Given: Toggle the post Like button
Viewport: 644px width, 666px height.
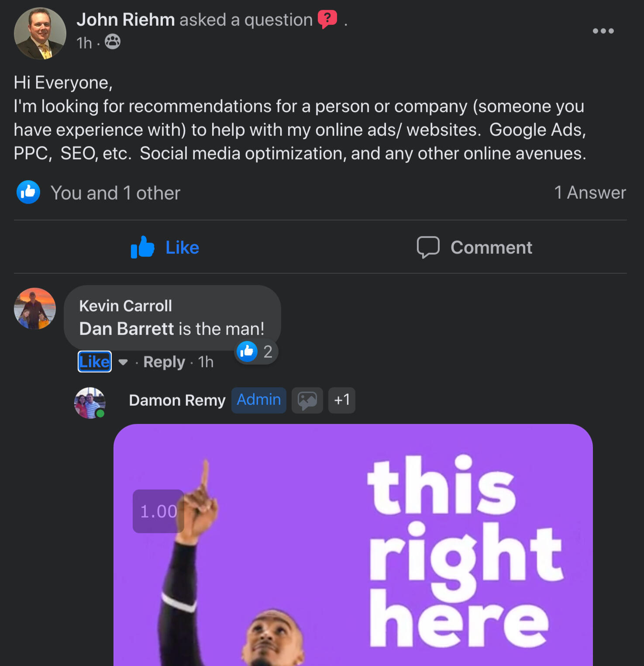Looking at the screenshot, I should 165,247.
